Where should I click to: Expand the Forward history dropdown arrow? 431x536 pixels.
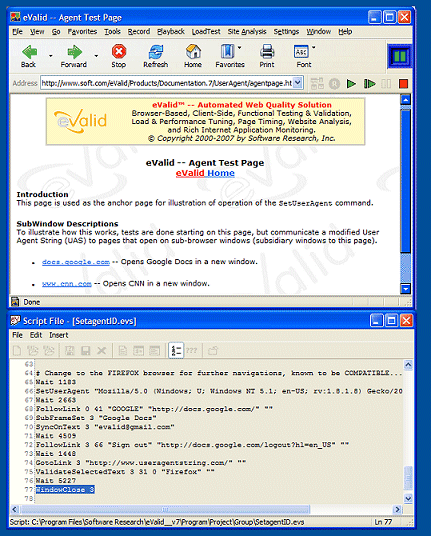(x=96, y=56)
